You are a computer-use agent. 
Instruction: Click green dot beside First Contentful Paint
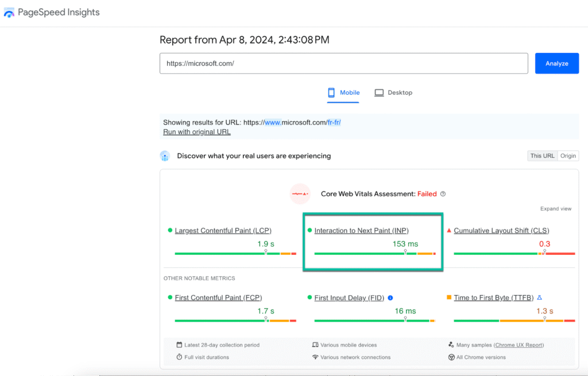(170, 297)
